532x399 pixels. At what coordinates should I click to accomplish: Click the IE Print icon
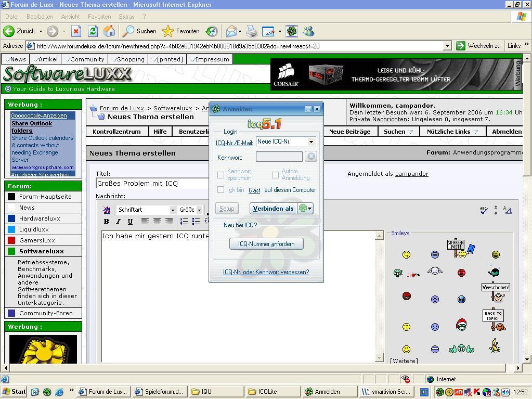[251, 31]
